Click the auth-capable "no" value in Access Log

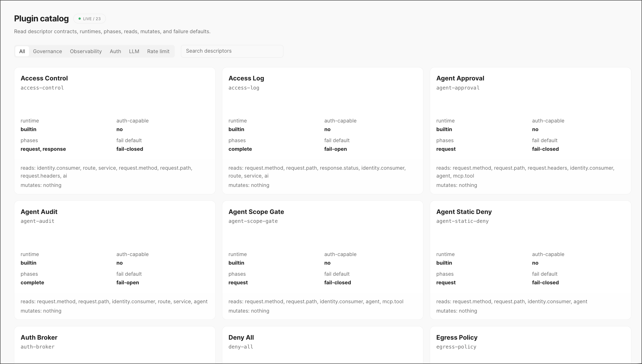click(327, 129)
